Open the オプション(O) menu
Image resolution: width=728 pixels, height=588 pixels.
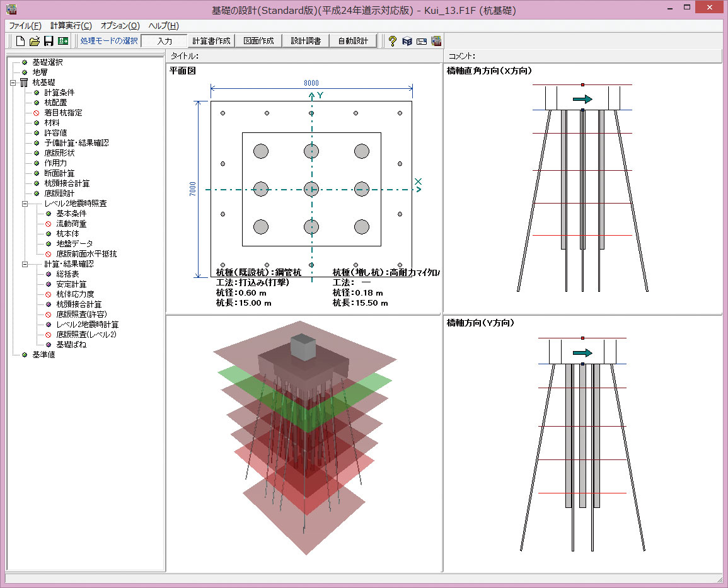(x=120, y=26)
